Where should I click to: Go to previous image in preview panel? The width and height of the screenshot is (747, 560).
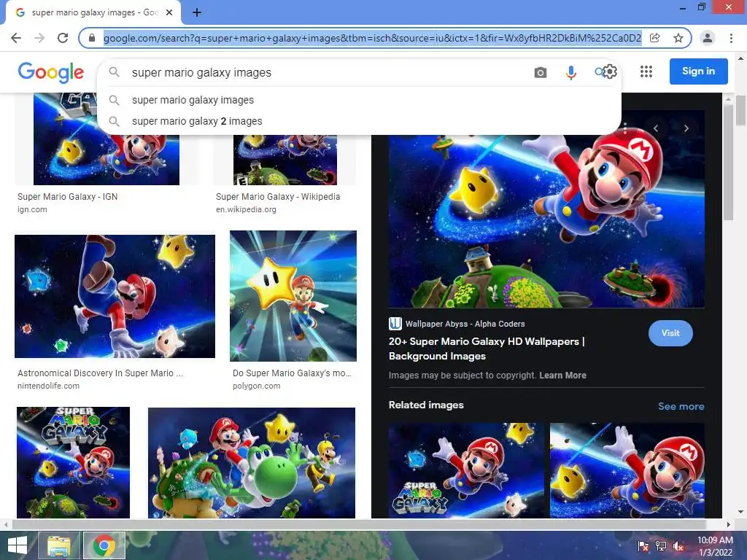656,128
